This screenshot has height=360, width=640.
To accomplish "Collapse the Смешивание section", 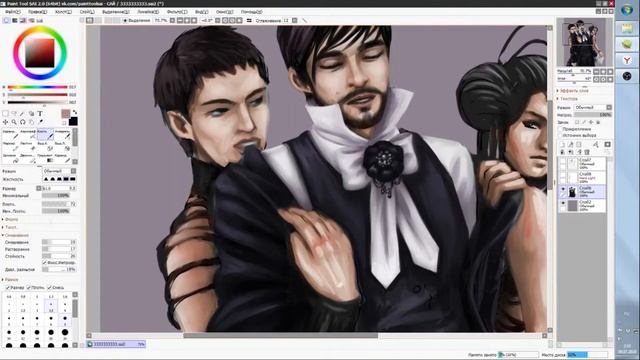I will [16, 235].
